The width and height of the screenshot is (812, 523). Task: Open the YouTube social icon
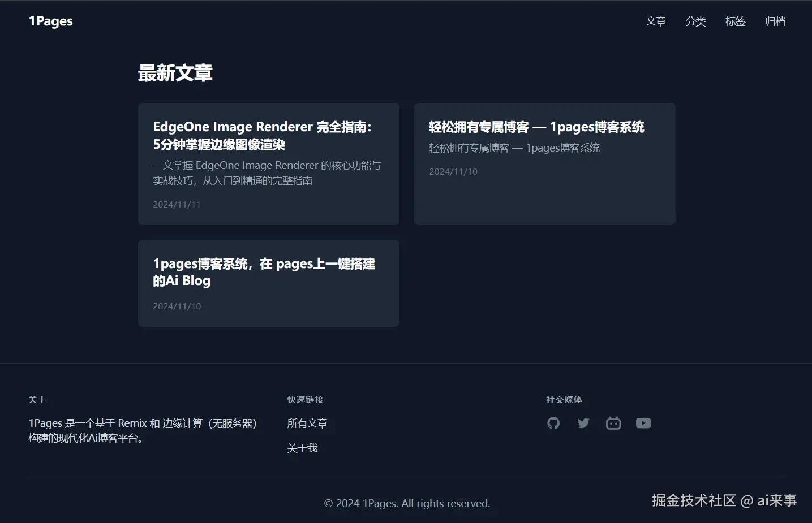click(643, 423)
